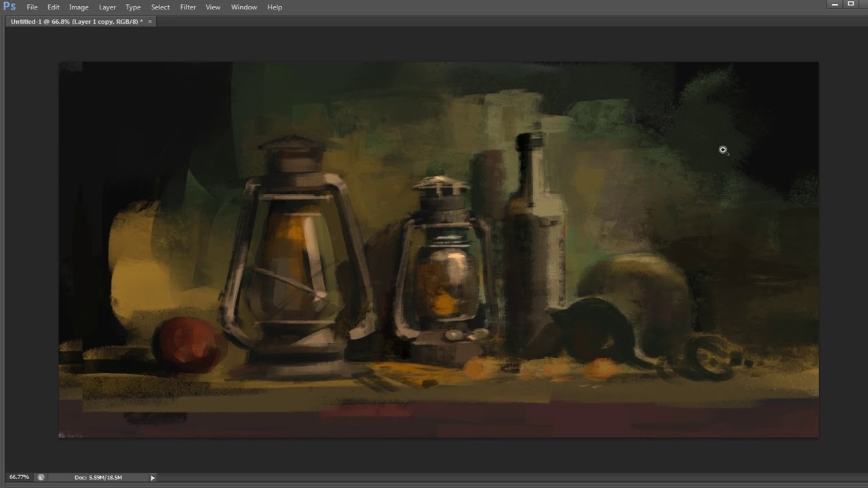
Task: Click the Photoshop Ps logo icon
Action: click(8, 7)
